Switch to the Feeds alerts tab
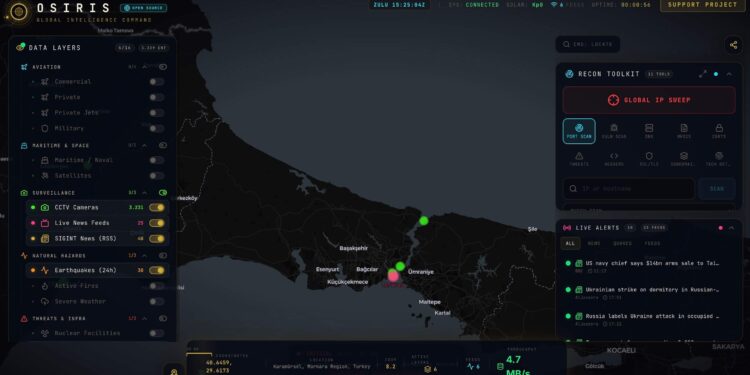Image resolution: width=750 pixels, height=375 pixels. (652, 243)
